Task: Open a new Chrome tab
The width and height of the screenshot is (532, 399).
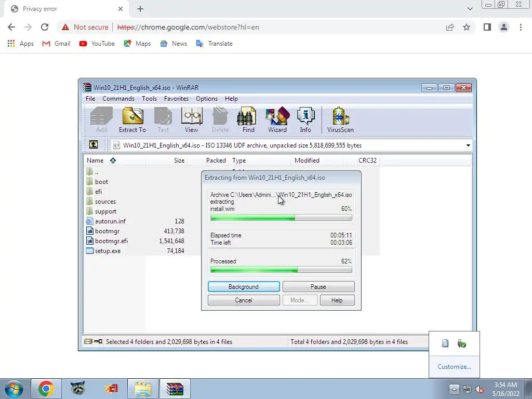Action: [140, 9]
